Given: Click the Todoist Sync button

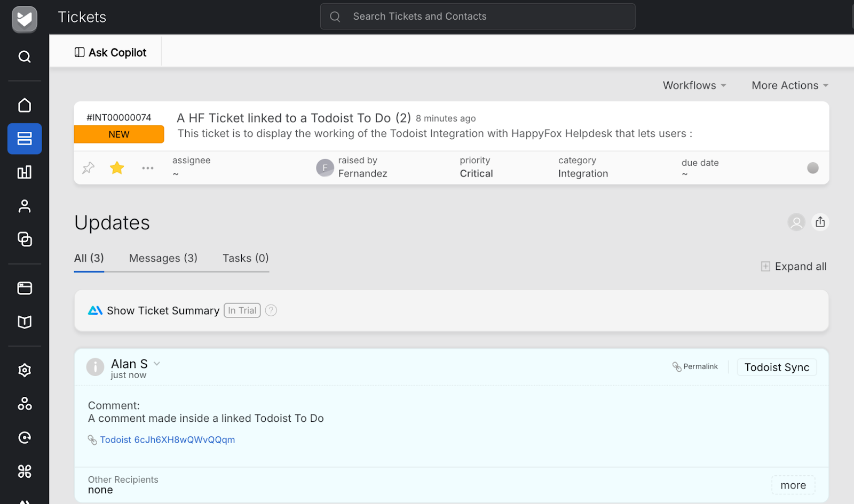Looking at the screenshot, I should point(777,367).
